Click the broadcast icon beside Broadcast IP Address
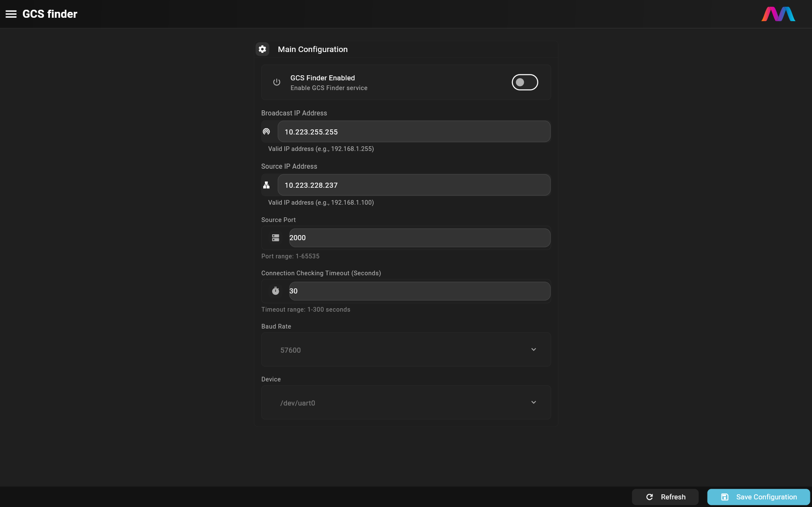The height and width of the screenshot is (507, 812). point(266,132)
